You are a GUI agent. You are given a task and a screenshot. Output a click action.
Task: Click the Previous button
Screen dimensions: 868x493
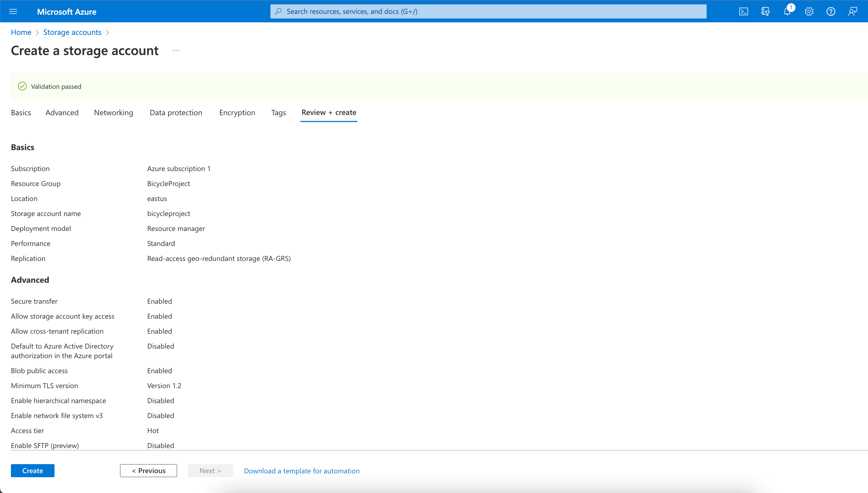tap(148, 470)
